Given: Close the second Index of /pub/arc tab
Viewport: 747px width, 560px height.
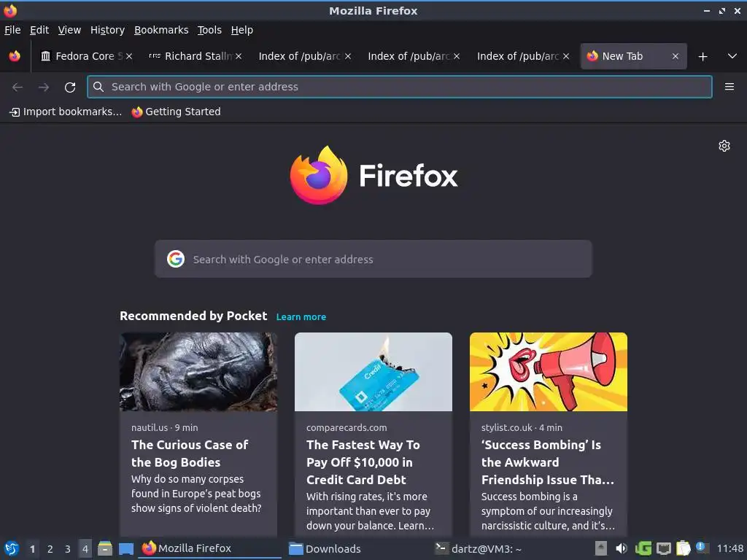Looking at the screenshot, I should tap(457, 56).
